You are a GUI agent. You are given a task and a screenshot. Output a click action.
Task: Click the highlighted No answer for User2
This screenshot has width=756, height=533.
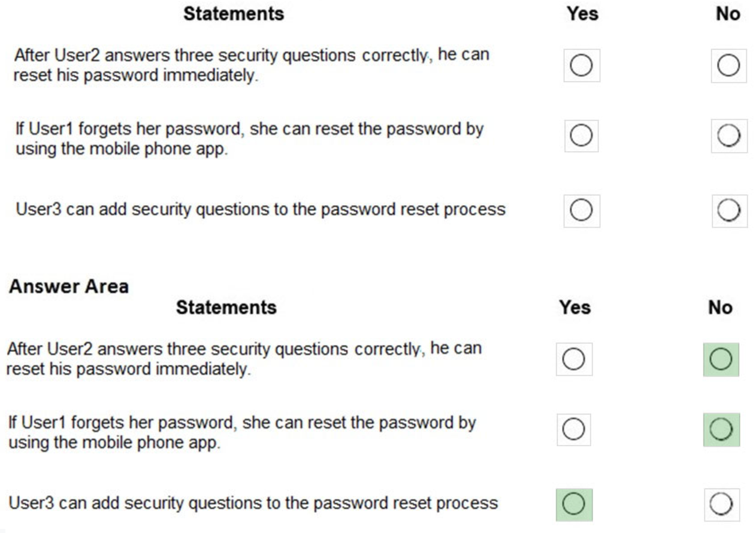click(722, 359)
